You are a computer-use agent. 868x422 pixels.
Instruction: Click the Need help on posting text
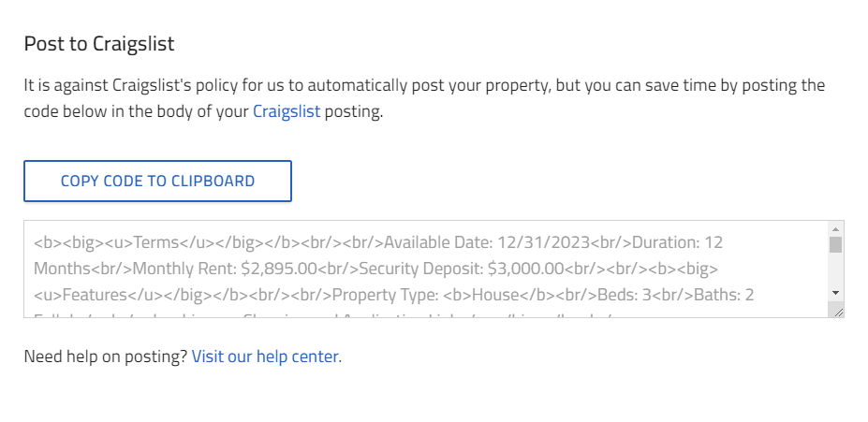(x=106, y=357)
